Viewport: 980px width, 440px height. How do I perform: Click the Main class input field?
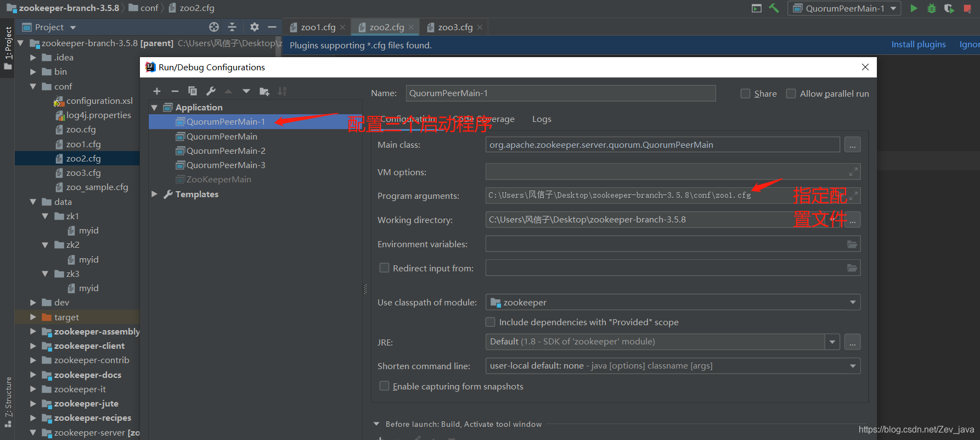662,145
